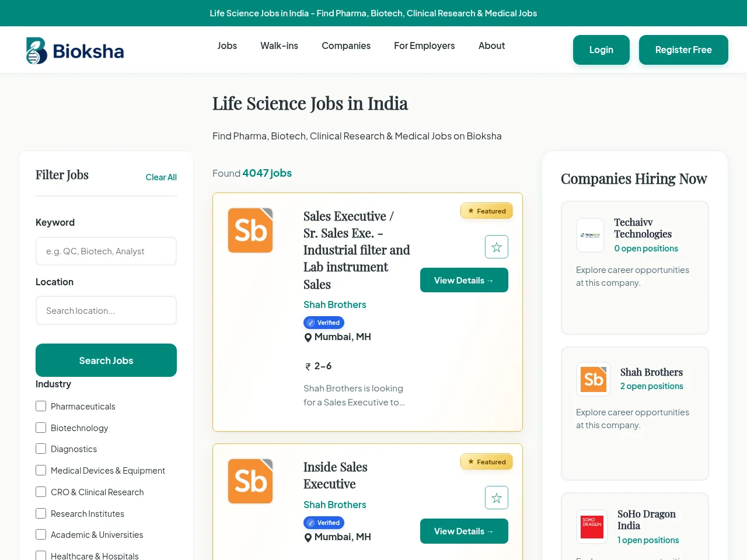Click the '4047 jobs' count text
This screenshot has width=747, height=560.
[267, 173]
